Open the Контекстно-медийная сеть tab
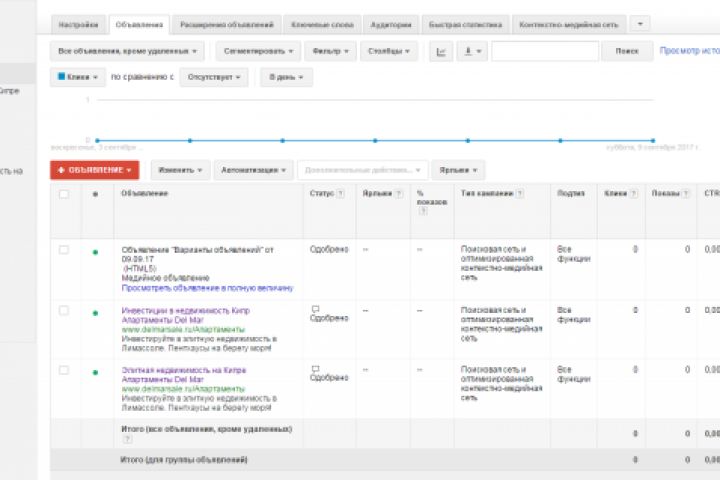 (568, 25)
